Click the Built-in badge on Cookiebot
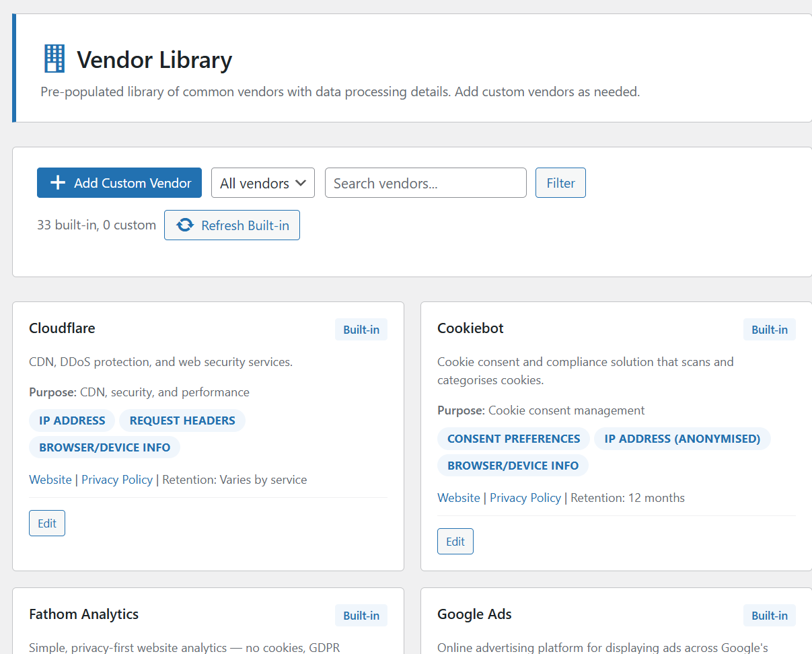This screenshot has width=812, height=654. pyautogui.click(x=769, y=330)
